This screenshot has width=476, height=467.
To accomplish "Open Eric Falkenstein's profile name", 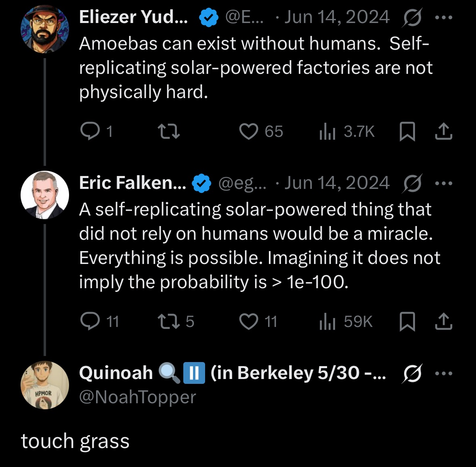I will (133, 183).
